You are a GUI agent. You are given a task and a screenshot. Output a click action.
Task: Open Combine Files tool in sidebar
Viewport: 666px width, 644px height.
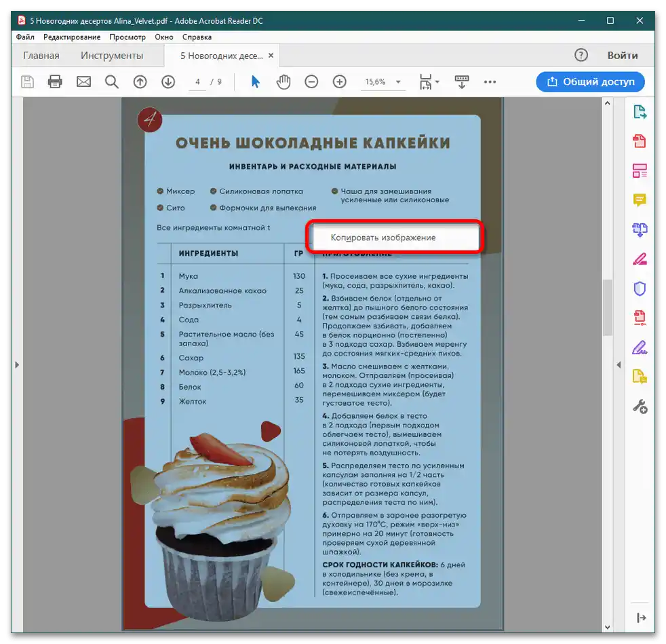coord(640,229)
